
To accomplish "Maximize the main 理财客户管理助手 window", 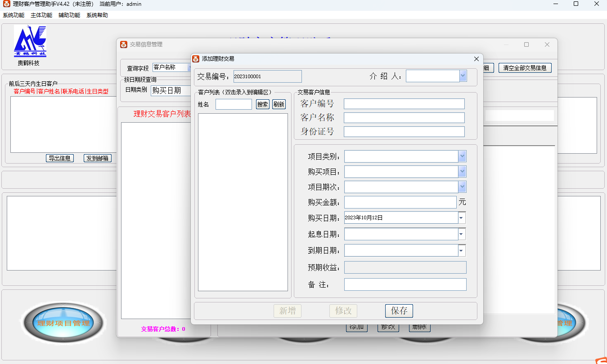I will pos(576,4).
